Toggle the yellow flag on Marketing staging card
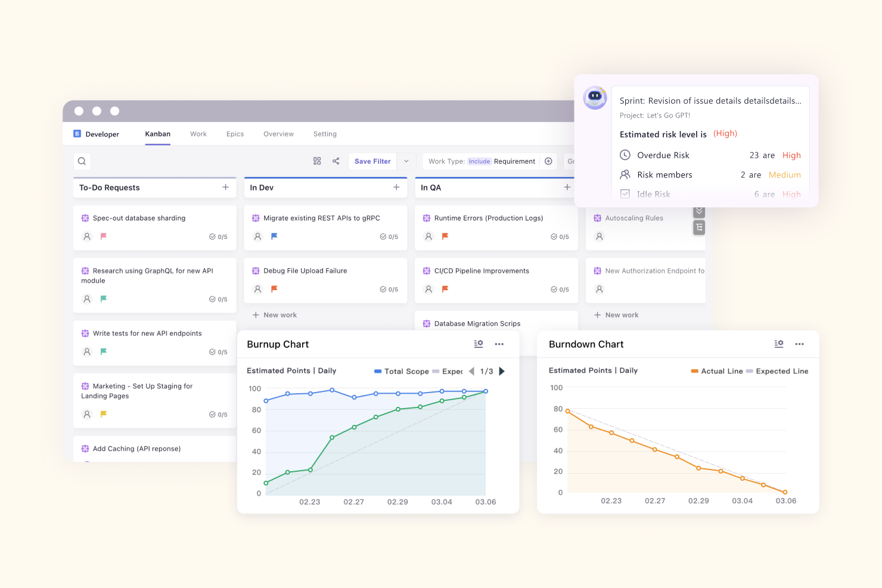Viewport: 882px width, 588px height. pyautogui.click(x=103, y=414)
